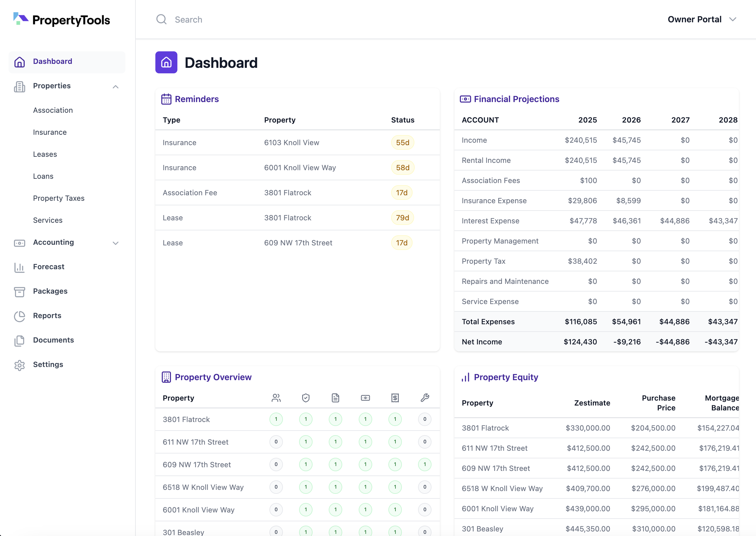This screenshot has height=536, width=756.
Task: Navigate to Reports in the sidebar
Action: pos(47,316)
